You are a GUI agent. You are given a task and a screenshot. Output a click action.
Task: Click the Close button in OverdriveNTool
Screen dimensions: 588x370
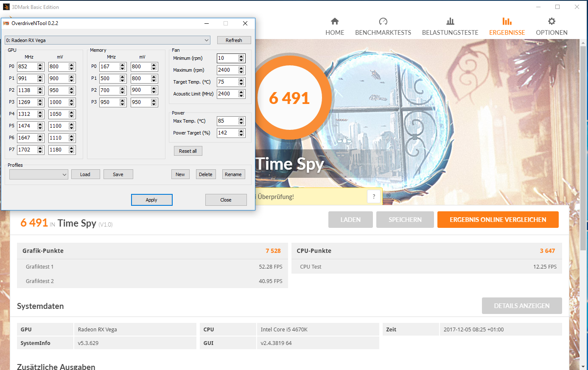click(x=226, y=200)
